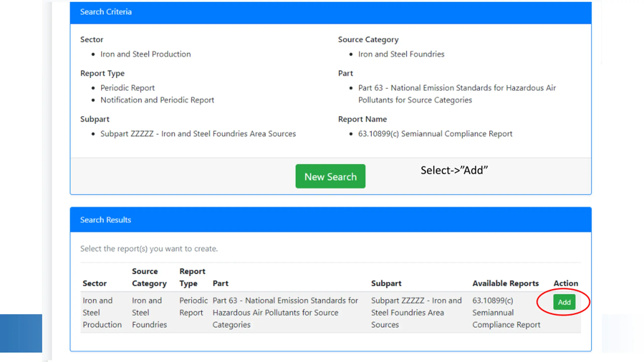Screen dimensions: 644x362
Task: Select Iron and Steel Production criteria item
Action: [145, 54]
